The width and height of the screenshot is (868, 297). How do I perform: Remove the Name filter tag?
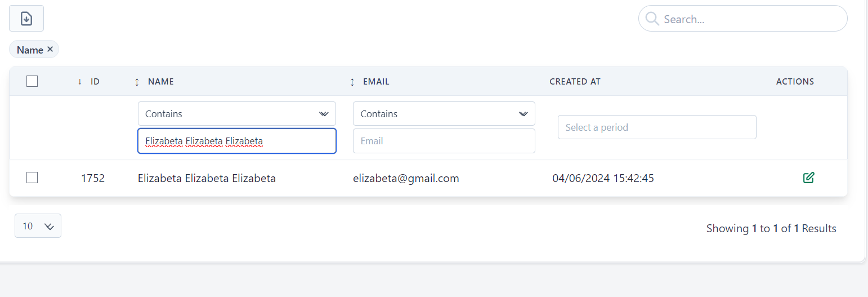50,50
